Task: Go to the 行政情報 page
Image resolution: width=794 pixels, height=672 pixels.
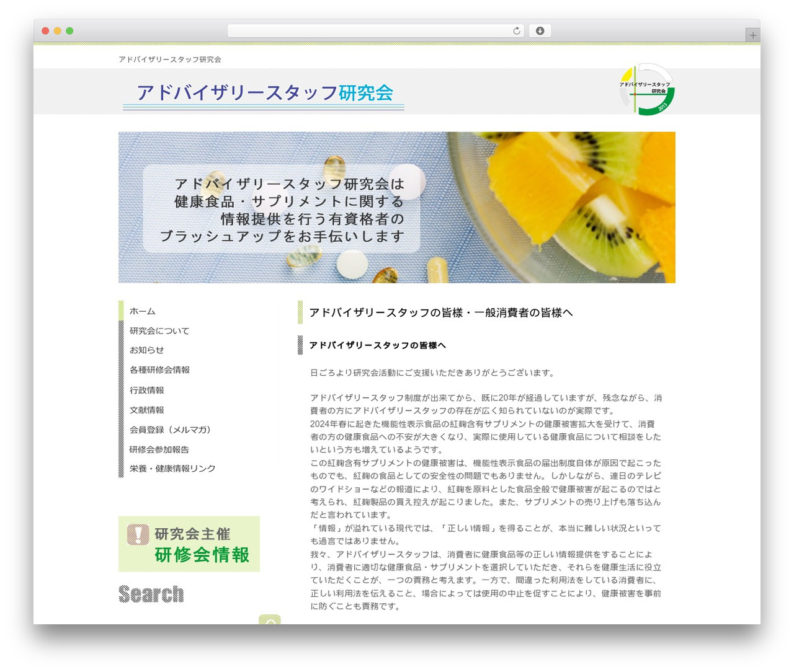Action: click(147, 391)
